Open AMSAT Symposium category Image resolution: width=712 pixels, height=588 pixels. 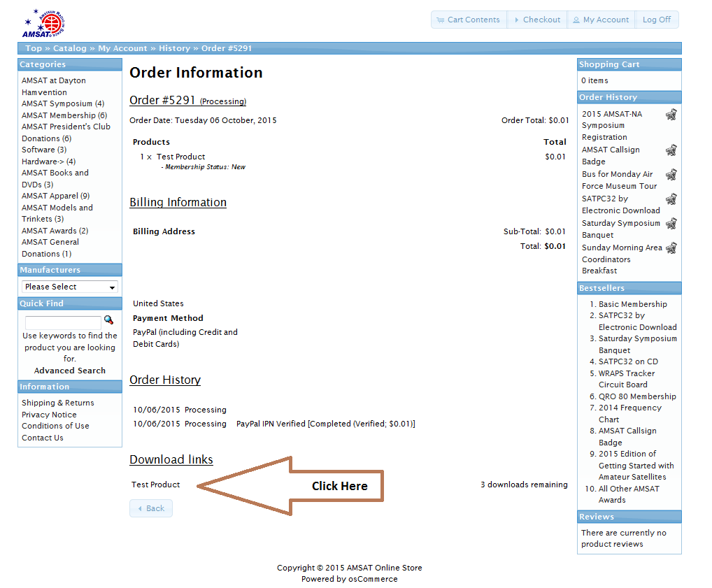click(x=63, y=103)
